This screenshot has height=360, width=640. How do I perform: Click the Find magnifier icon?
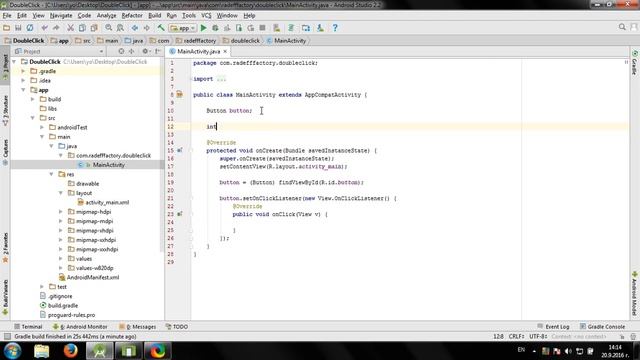pos(109,28)
